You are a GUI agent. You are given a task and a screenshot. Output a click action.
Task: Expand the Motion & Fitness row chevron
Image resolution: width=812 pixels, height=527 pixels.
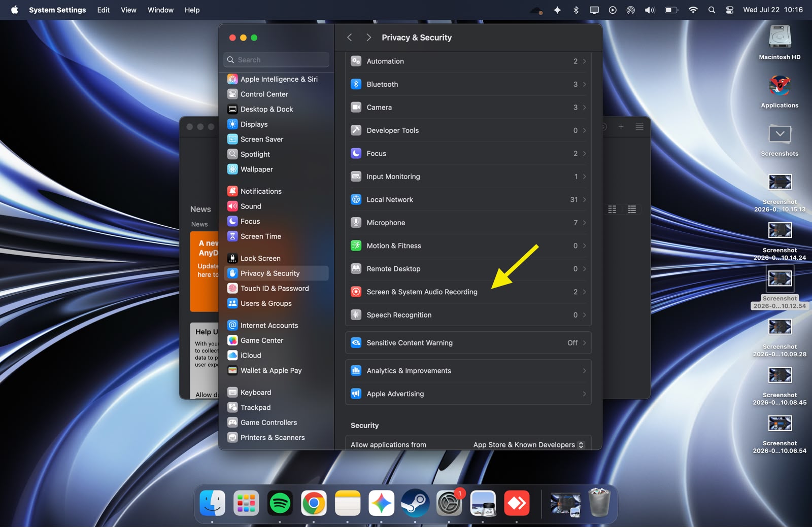click(x=585, y=246)
